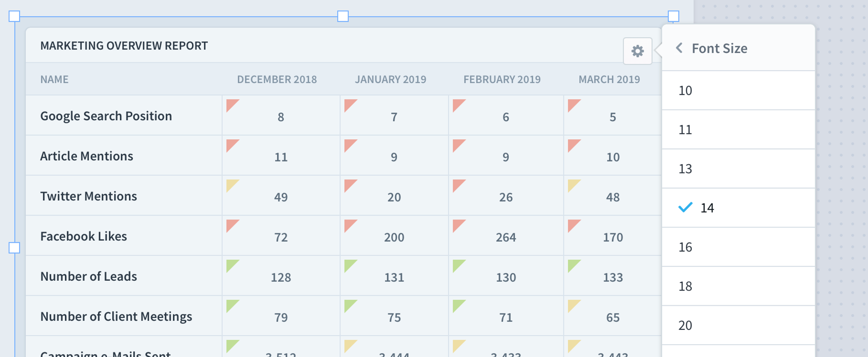Image resolution: width=868 pixels, height=357 pixels.
Task: Click the NAME column header
Action: point(54,79)
